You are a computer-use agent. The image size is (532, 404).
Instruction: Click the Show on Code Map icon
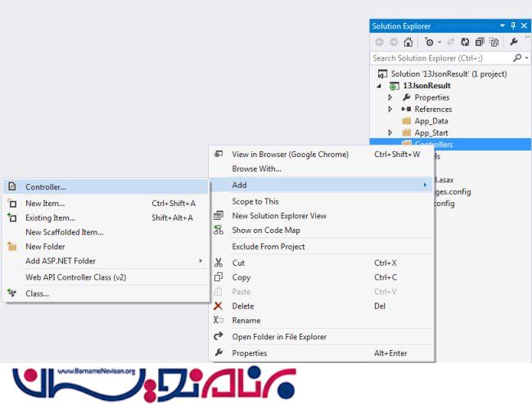(219, 230)
